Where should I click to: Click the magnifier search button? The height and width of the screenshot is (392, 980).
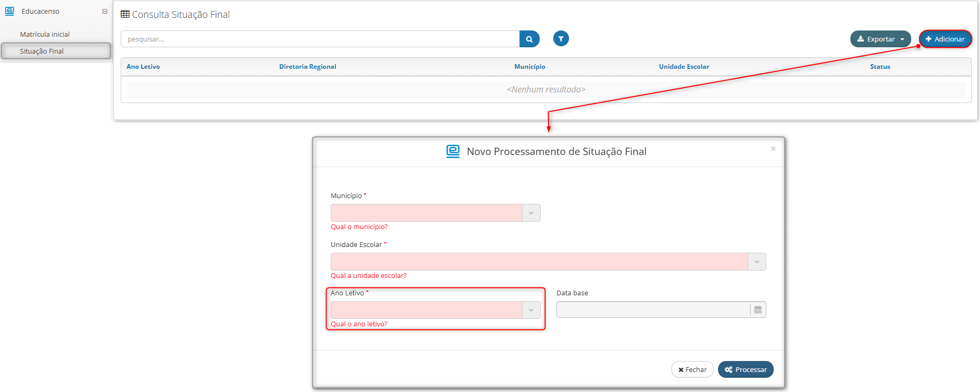point(530,39)
